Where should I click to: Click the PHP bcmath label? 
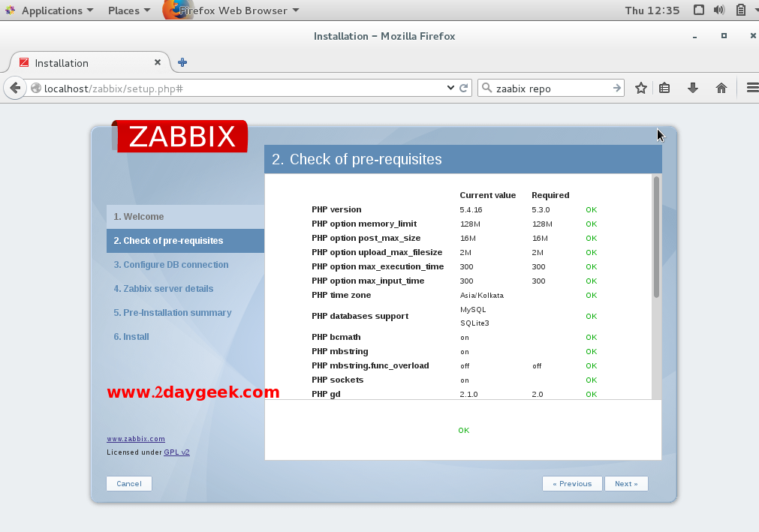pyautogui.click(x=336, y=337)
